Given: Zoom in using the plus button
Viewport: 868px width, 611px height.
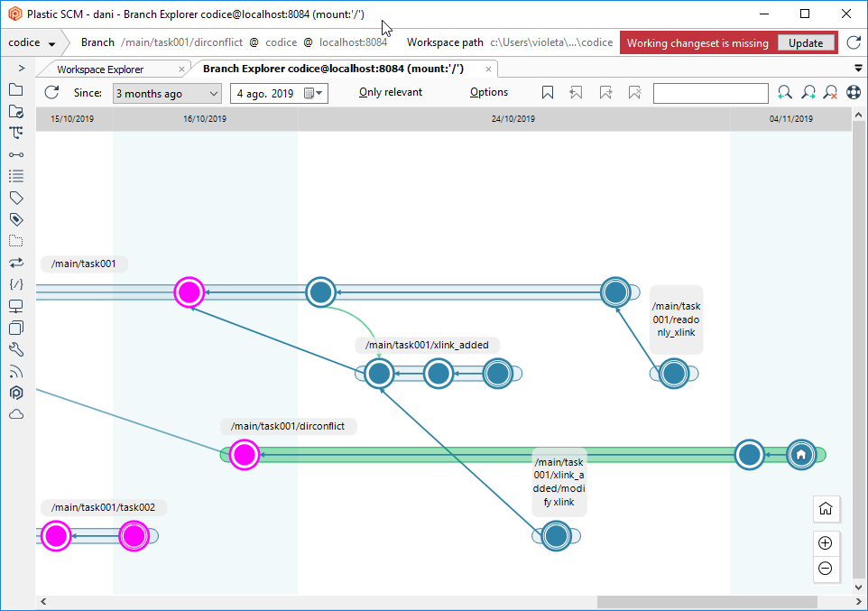Looking at the screenshot, I should point(825,543).
